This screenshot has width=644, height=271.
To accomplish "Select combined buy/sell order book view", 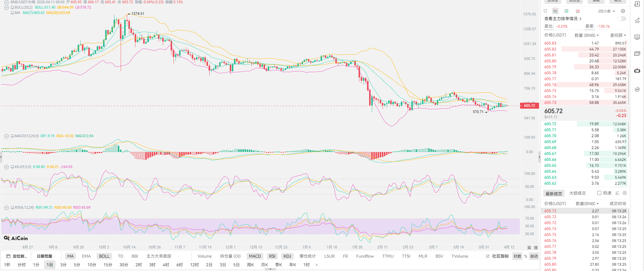I will 555,11.
